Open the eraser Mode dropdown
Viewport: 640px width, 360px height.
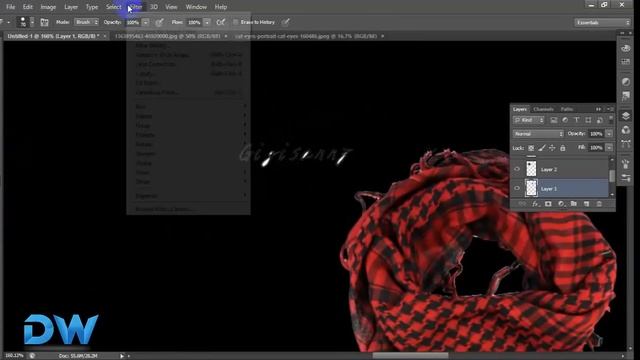coord(86,22)
